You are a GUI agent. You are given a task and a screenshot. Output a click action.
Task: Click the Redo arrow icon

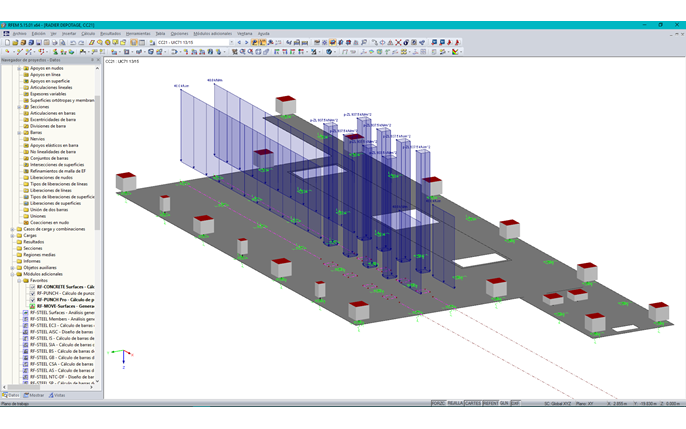81,42
